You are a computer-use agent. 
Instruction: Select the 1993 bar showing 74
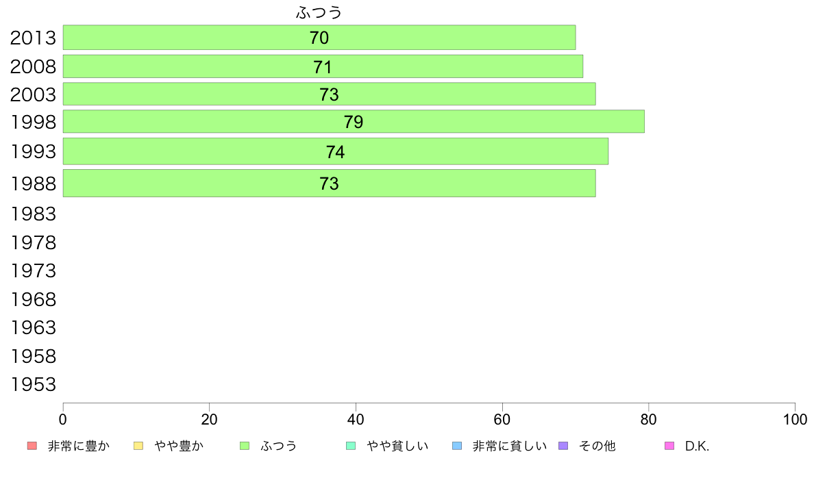335,151
